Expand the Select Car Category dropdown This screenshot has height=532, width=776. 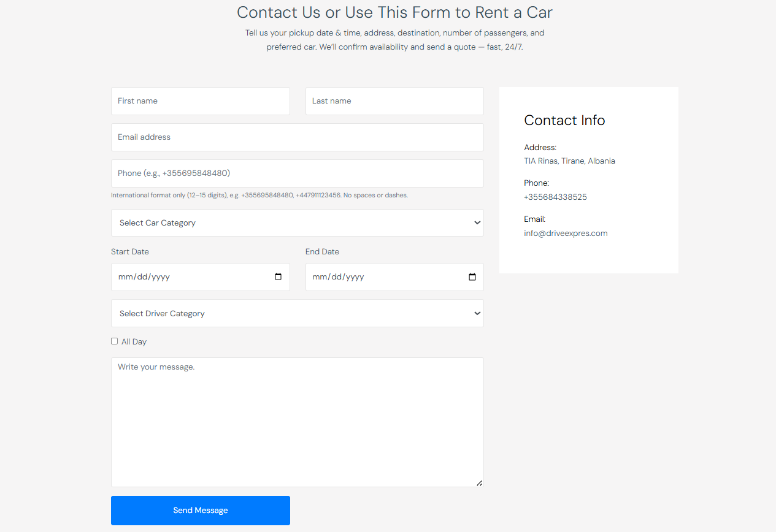[297, 223]
